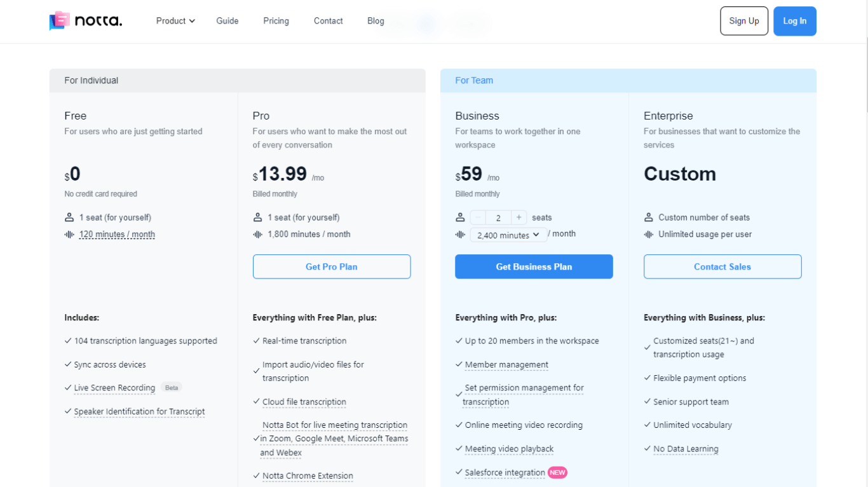Viewport: 868px width, 487px height.
Task: Increase Business seats with plus button
Action: (519, 217)
